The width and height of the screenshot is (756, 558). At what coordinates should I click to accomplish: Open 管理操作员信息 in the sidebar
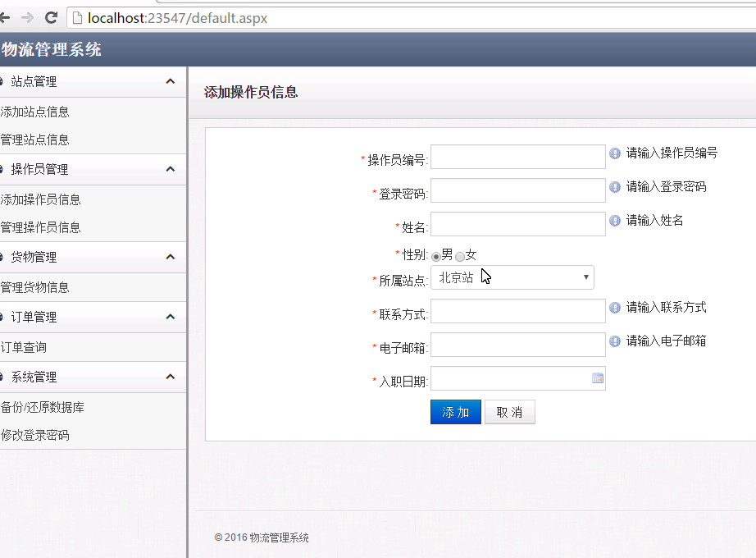point(40,228)
